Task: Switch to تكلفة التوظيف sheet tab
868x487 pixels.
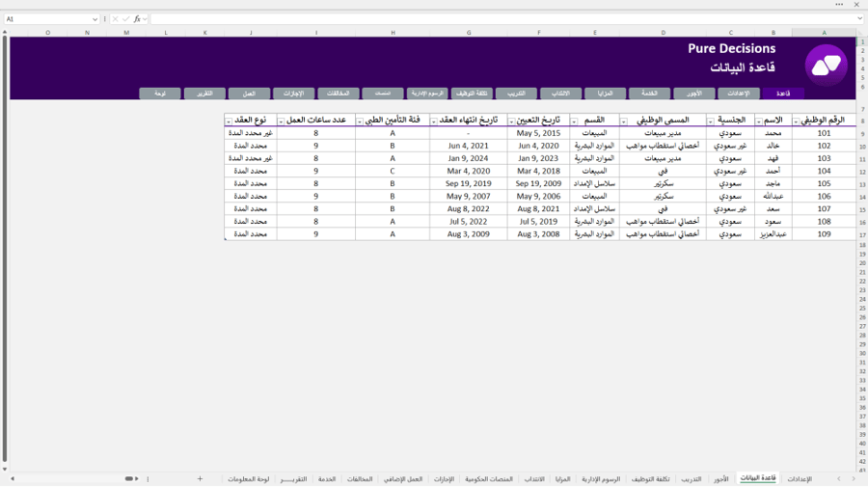Action: pyautogui.click(x=650, y=479)
